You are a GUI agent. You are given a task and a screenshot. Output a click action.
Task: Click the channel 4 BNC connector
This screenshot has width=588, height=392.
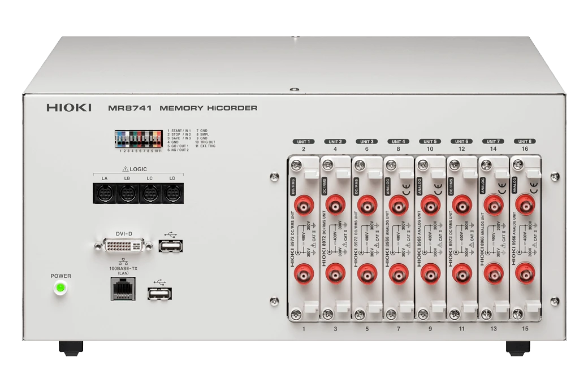(335, 204)
